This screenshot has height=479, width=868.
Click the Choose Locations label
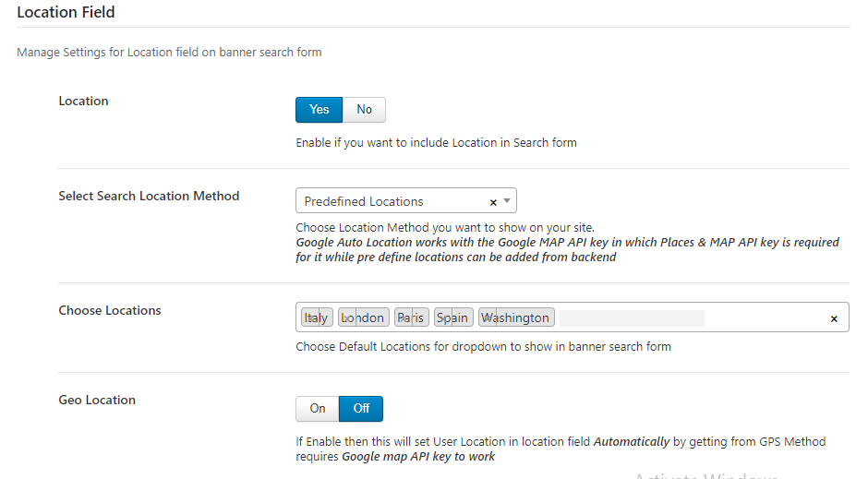pos(110,310)
